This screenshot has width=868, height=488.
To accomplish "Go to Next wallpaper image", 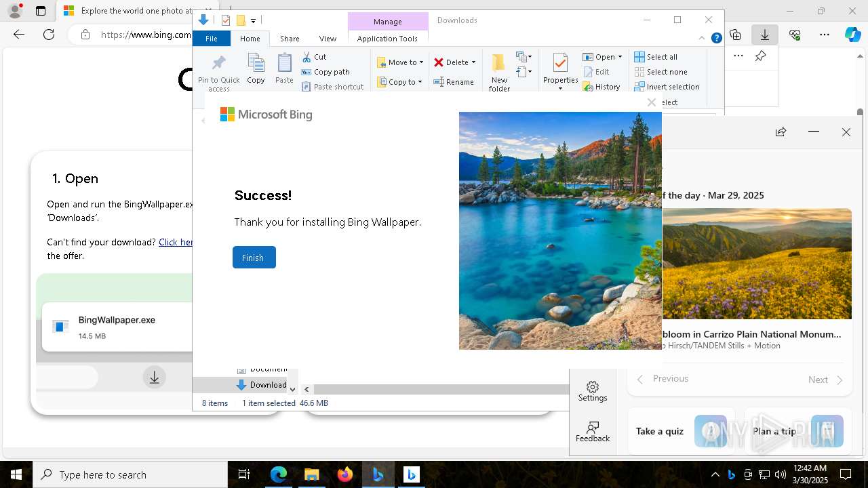I will pyautogui.click(x=825, y=380).
